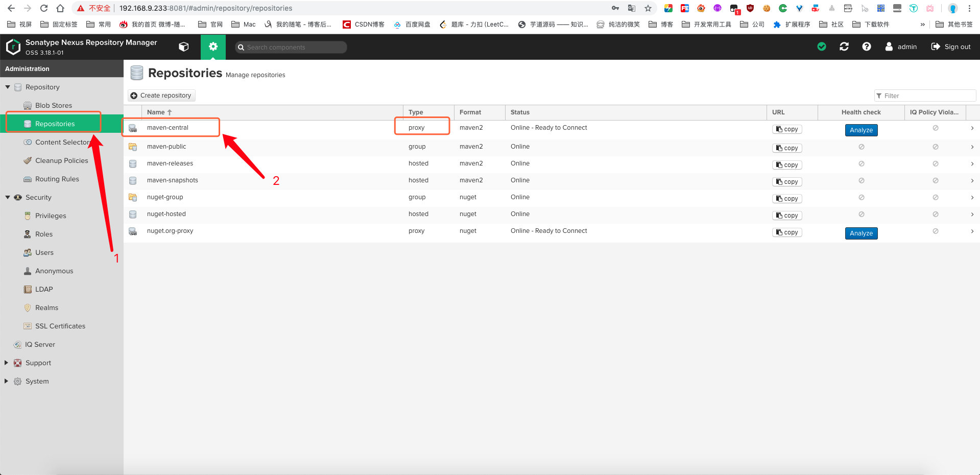Open Roles under Security
This screenshot has height=475, width=980.
point(43,234)
